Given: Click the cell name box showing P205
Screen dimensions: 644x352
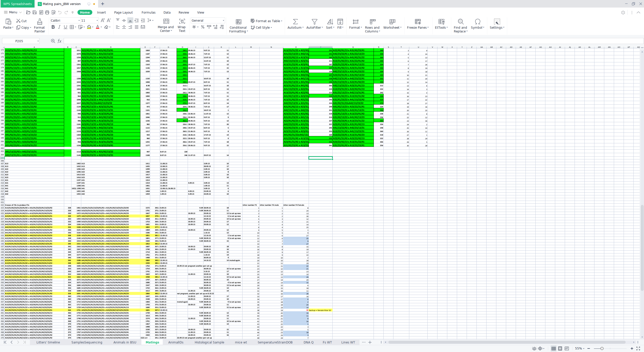Looking at the screenshot, I should 19,41.
